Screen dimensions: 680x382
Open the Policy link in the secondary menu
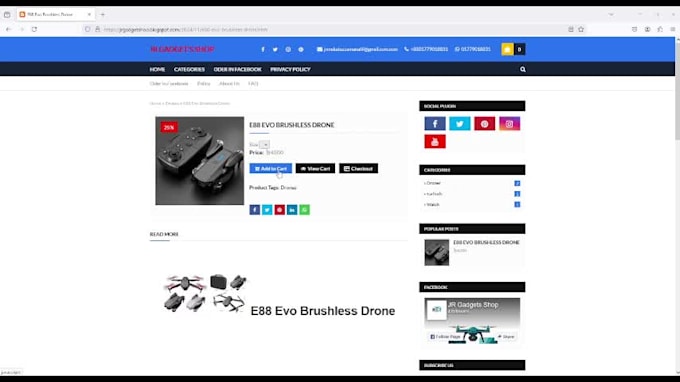click(203, 84)
